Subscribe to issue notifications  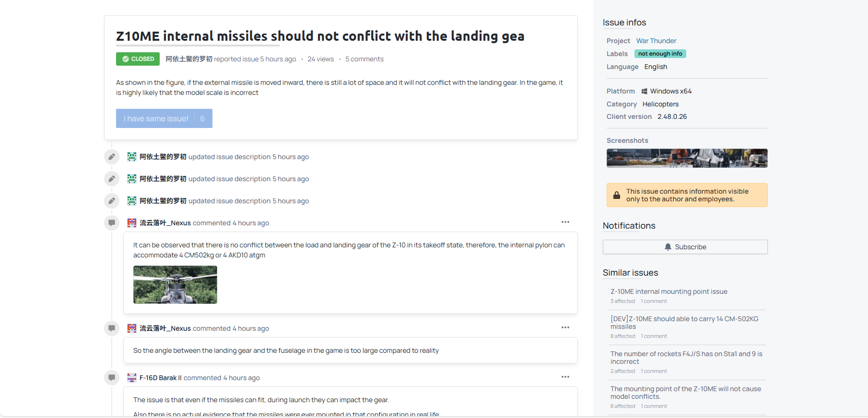click(x=685, y=247)
